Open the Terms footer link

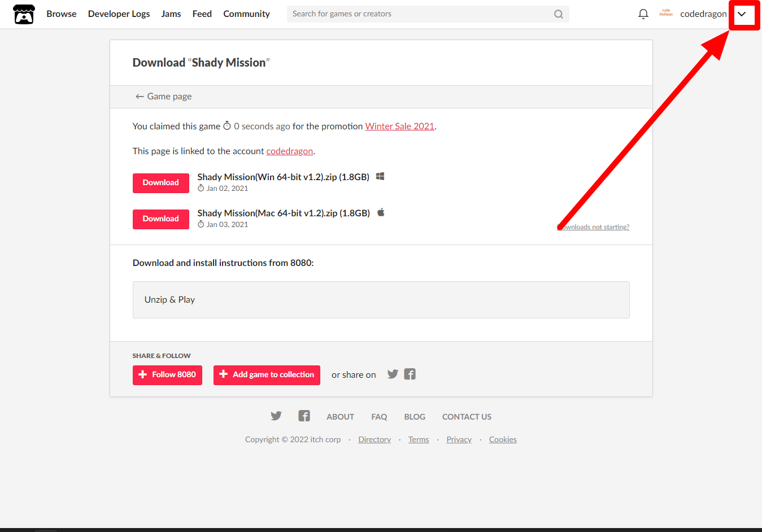(x=419, y=439)
